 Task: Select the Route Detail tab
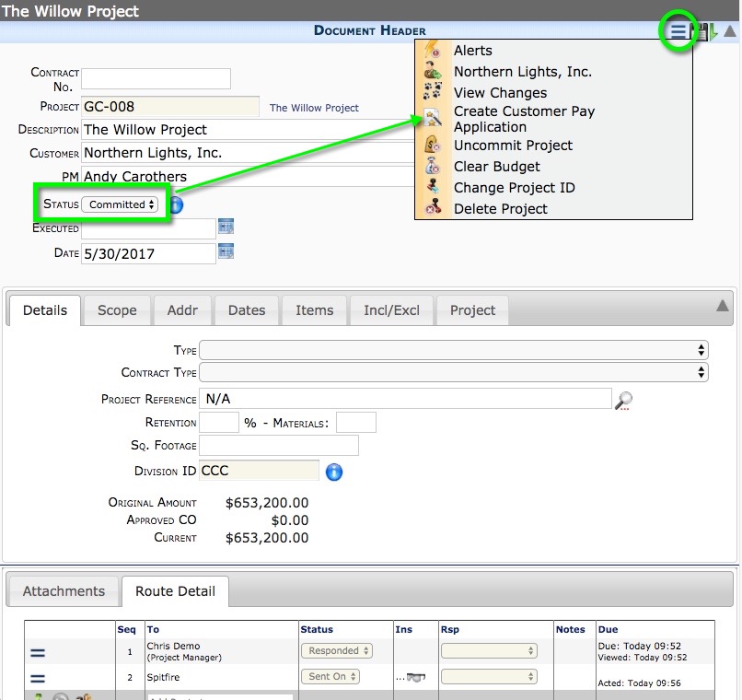(175, 591)
